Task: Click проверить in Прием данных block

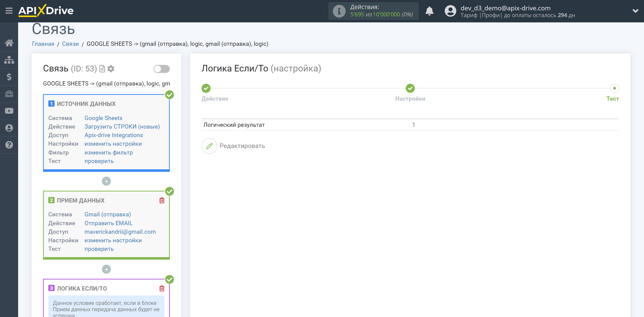Action: 99,249
